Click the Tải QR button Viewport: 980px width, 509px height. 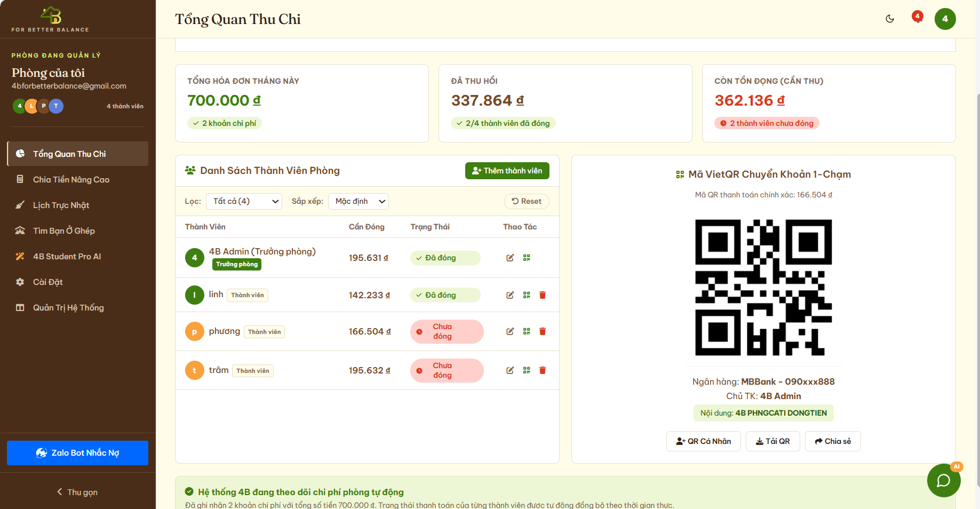[772, 441]
